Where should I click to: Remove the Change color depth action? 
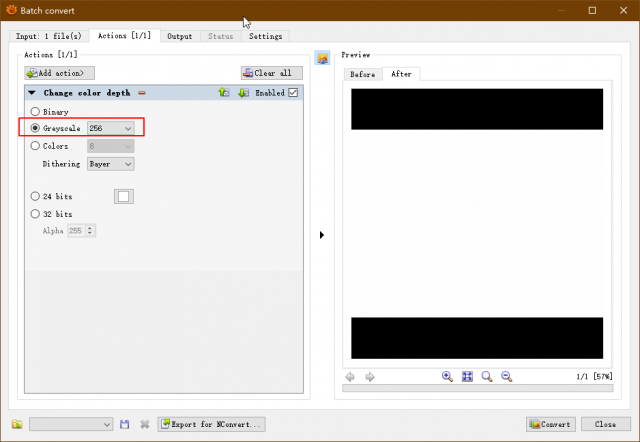coord(142,93)
